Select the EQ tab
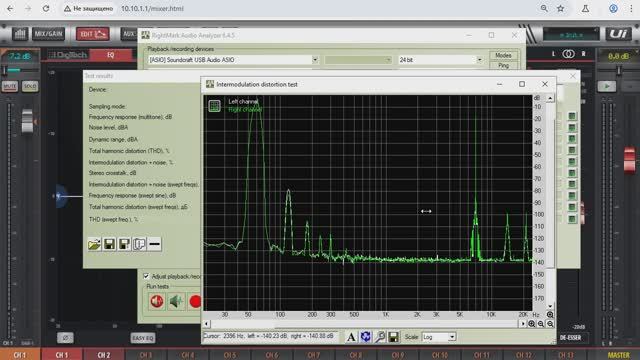 coord(111,55)
